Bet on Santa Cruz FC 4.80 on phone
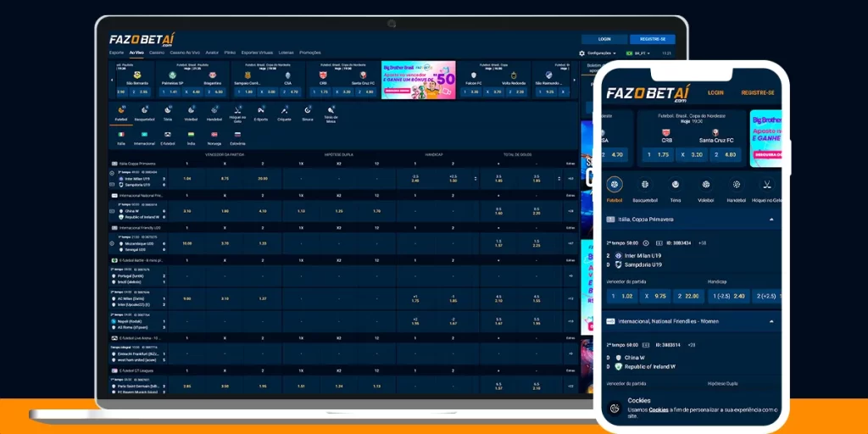Viewport: 868px width, 434px height. [x=726, y=155]
